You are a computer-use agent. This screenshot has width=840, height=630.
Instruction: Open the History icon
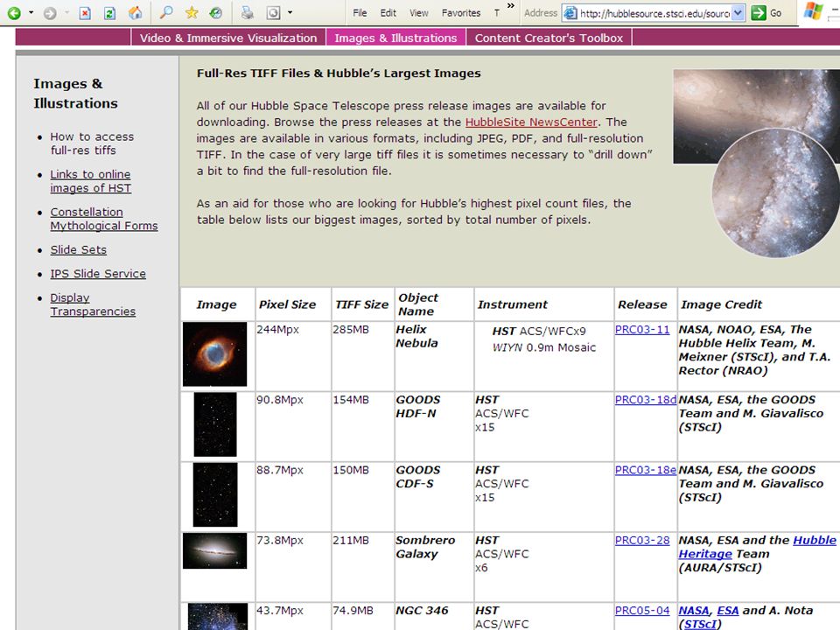pos(216,12)
